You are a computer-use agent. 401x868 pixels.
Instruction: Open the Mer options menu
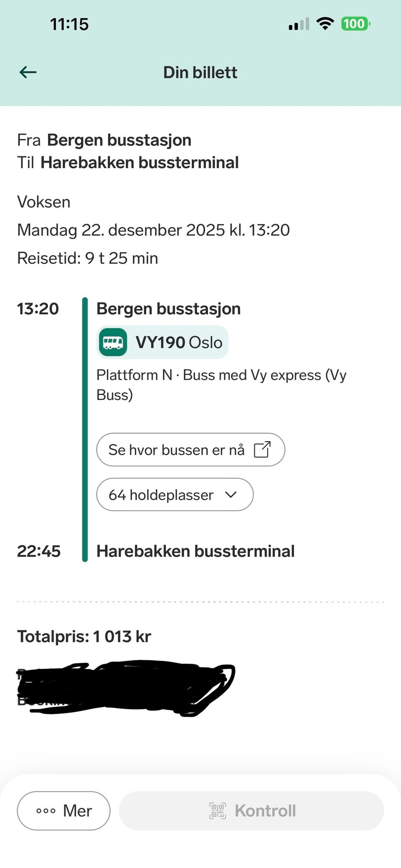63,811
